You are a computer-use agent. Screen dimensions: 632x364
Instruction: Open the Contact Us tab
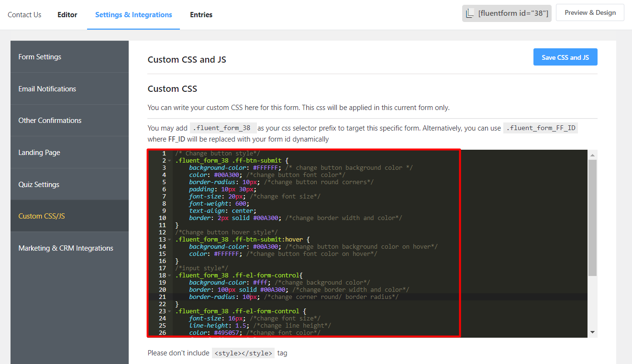[x=24, y=14]
